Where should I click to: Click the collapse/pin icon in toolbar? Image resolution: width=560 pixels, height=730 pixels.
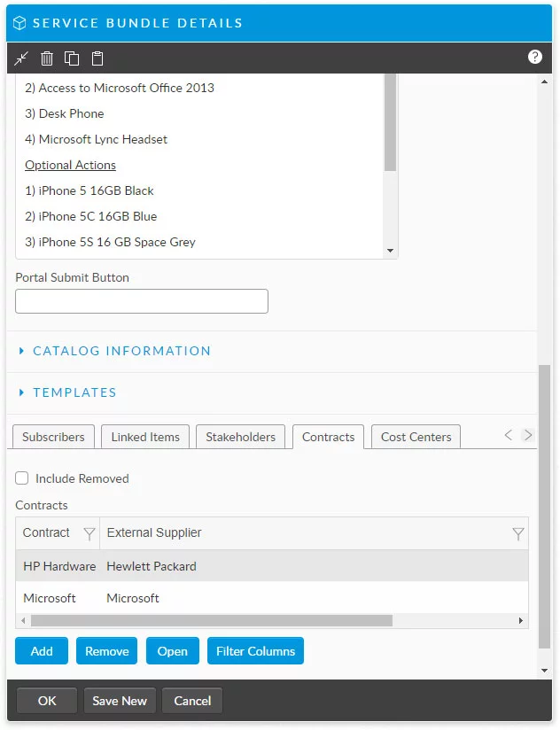click(x=22, y=58)
